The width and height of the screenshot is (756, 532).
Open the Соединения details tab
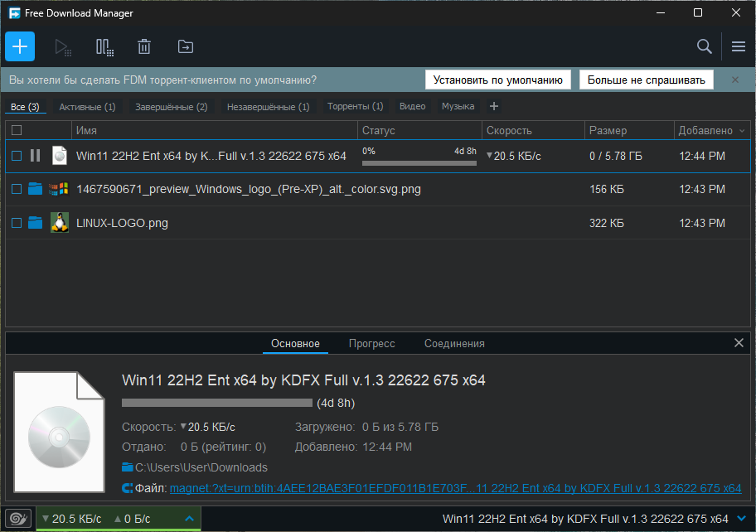pyautogui.click(x=454, y=343)
